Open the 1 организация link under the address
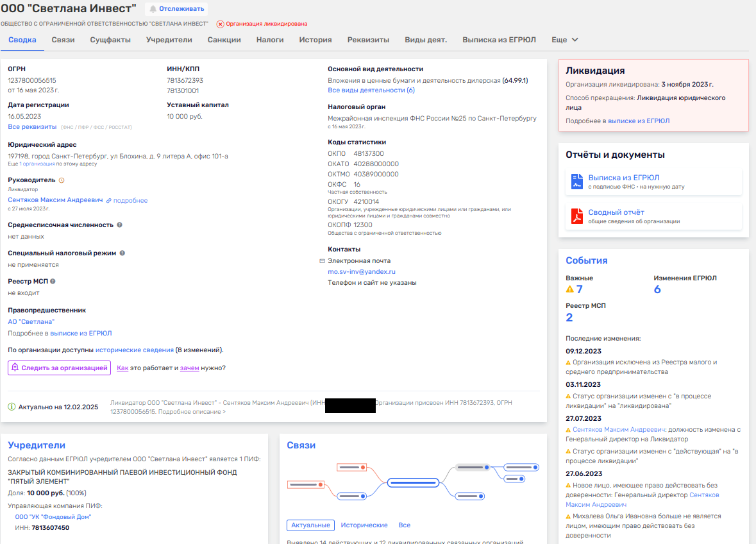This screenshot has height=544, width=756. coord(37,164)
